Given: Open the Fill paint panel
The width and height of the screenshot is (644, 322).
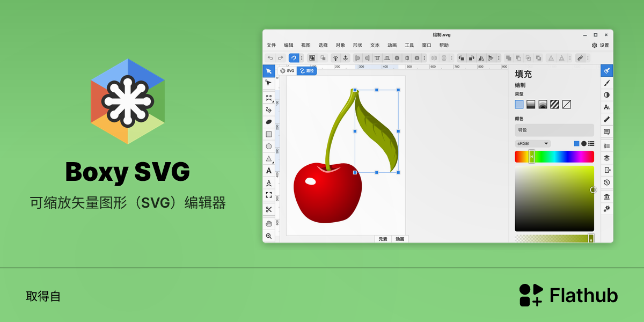Looking at the screenshot, I should point(607,70).
